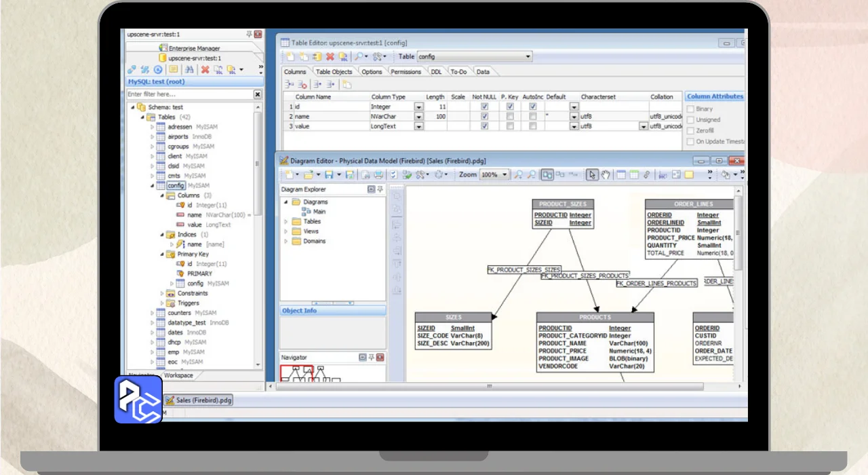Click the binoculars search icon in the database toolbar
868x475 pixels.
coord(189,69)
